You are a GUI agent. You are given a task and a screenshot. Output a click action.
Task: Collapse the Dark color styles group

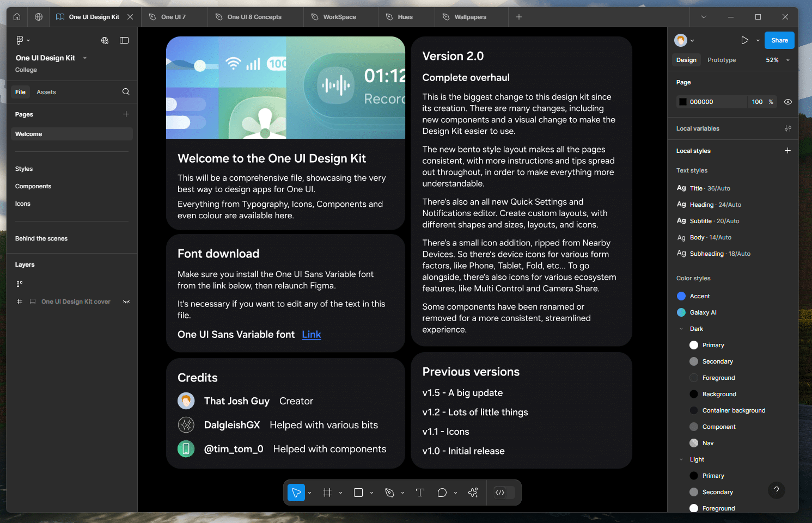tap(681, 329)
